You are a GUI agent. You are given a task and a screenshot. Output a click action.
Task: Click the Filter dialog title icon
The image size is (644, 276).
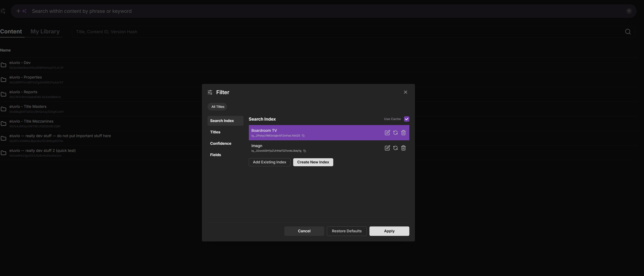tap(210, 92)
